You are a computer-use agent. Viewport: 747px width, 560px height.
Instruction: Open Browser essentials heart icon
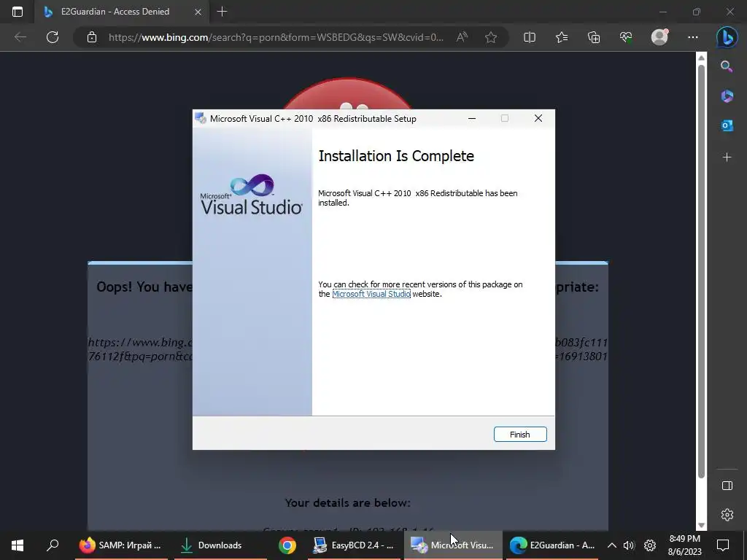[626, 37]
